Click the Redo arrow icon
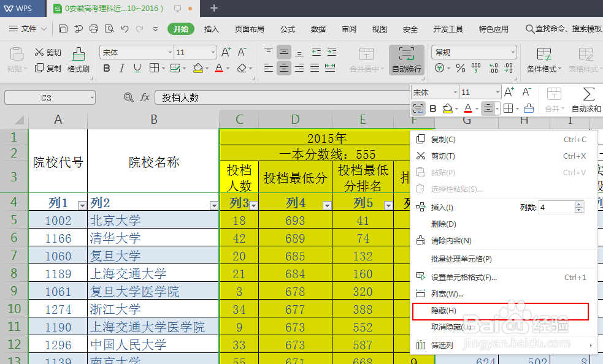603x364 pixels. [x=140, y=28]
